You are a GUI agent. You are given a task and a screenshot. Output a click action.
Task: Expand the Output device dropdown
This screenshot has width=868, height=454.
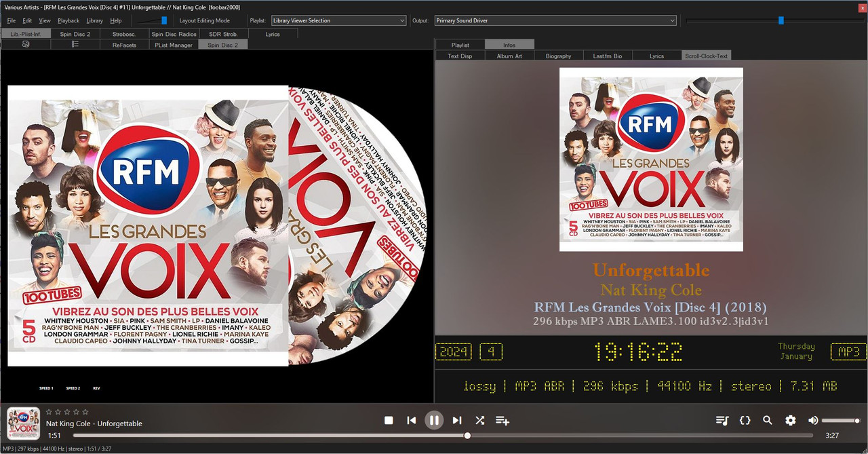[555, 20]
